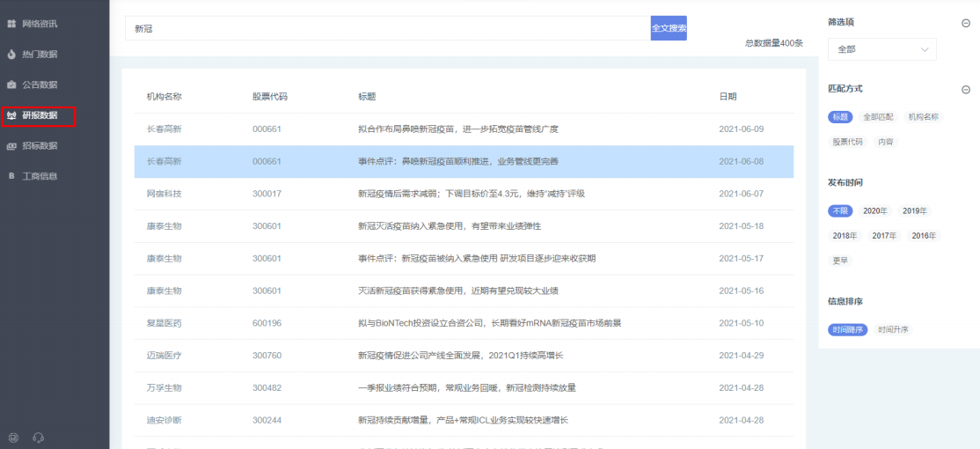Image resolution: width=980 pixels, height=449 pixels.
Task: Collapse the 筛选项 section
Action: point(966,23)
